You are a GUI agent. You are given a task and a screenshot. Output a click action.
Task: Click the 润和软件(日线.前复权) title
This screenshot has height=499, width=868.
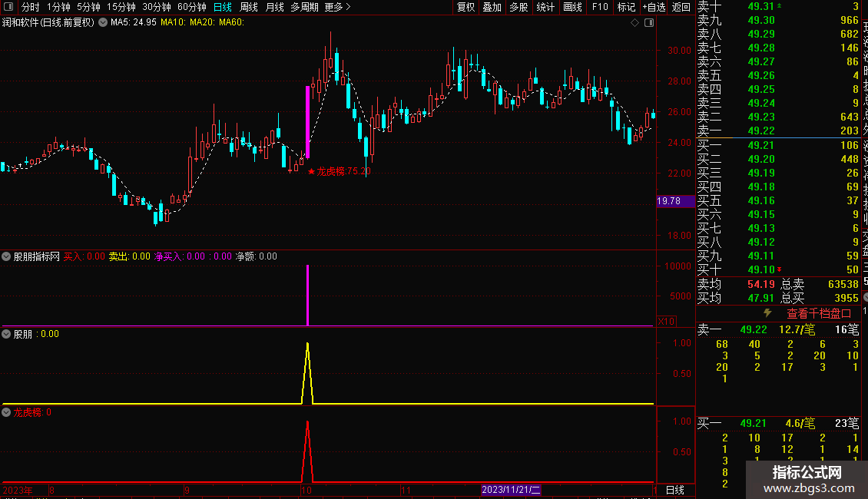coord(48,22)
